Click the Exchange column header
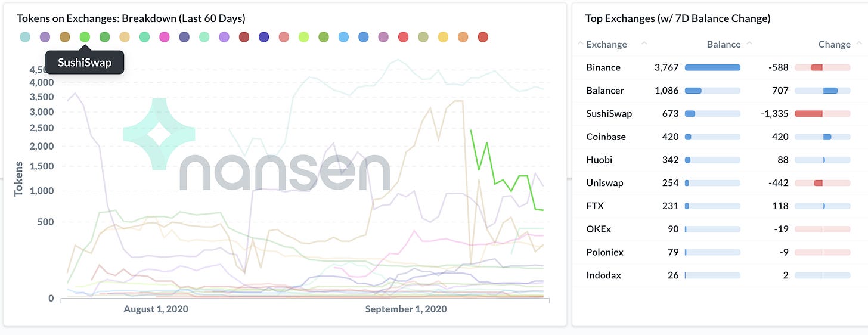868x335 pixels. [x=606, y=44]
